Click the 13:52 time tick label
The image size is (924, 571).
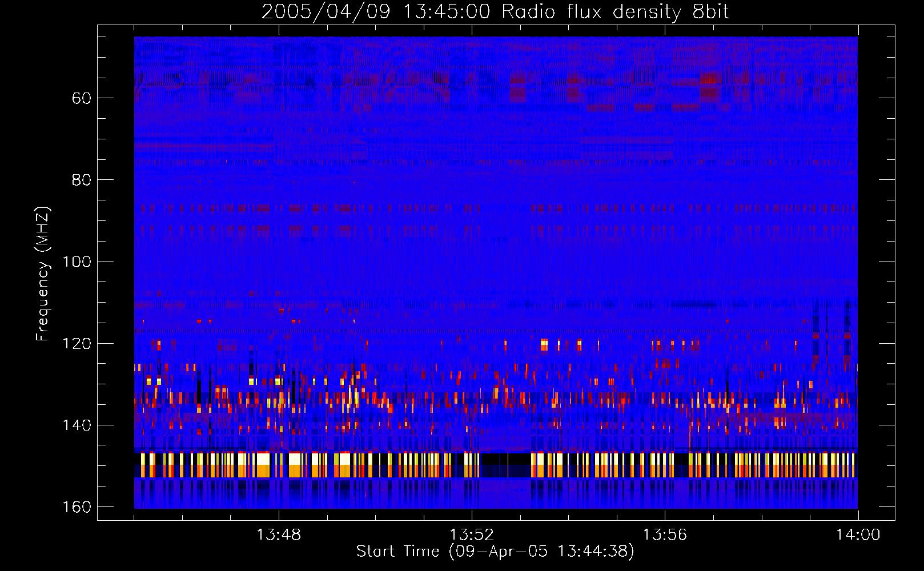(x=472, y=535)
